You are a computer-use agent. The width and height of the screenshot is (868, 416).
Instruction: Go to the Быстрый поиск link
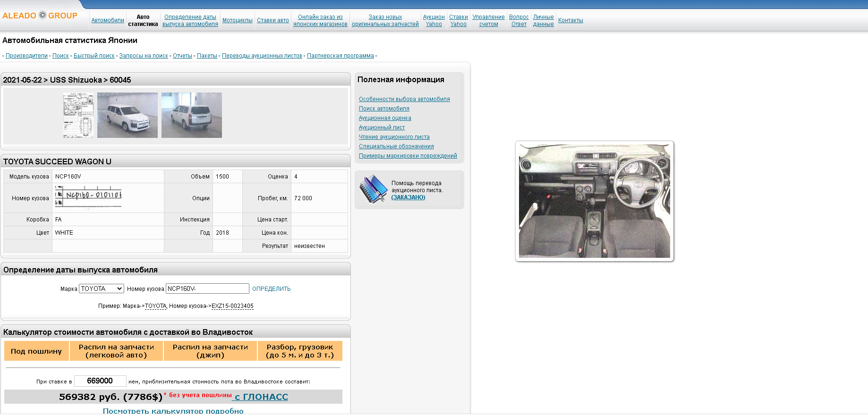coord(94,56)
